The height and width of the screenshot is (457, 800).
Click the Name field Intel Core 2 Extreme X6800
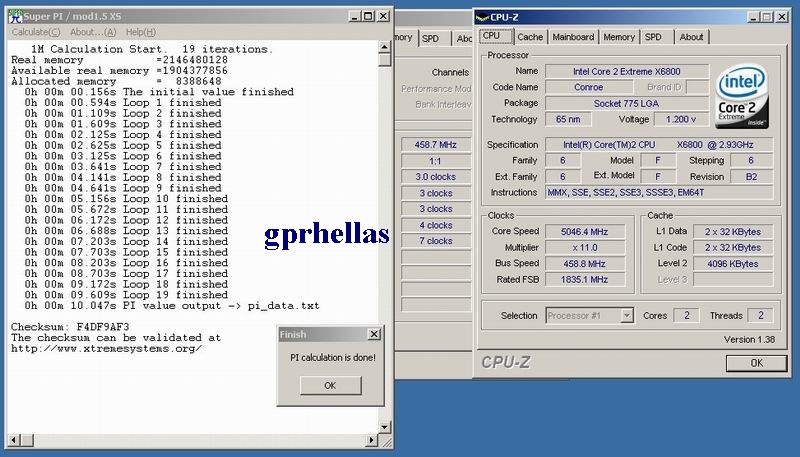[627, 71]
